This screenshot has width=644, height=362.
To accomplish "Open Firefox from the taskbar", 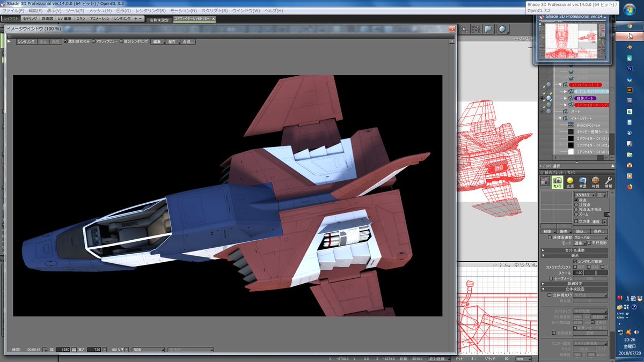I will point(630,187).
